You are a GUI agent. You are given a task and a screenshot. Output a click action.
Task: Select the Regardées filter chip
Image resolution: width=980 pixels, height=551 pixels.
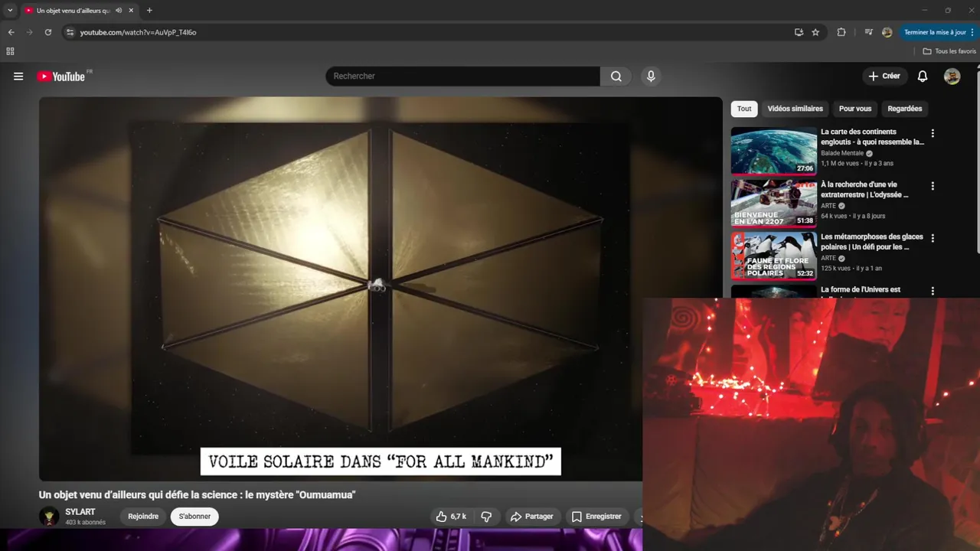(904, 109)
